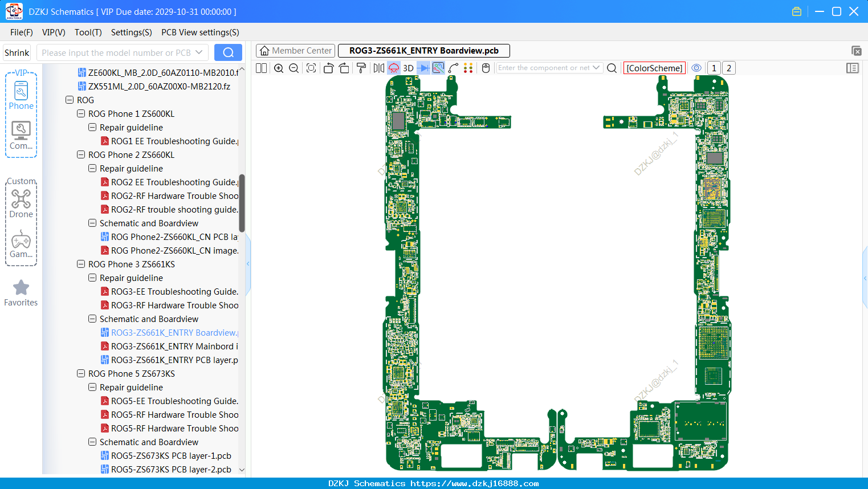Select the ROG3-ZS661K_ENTRY Boardview.pcb tab
The width and height of the screenshot is (868, 489).
point(424,51)
